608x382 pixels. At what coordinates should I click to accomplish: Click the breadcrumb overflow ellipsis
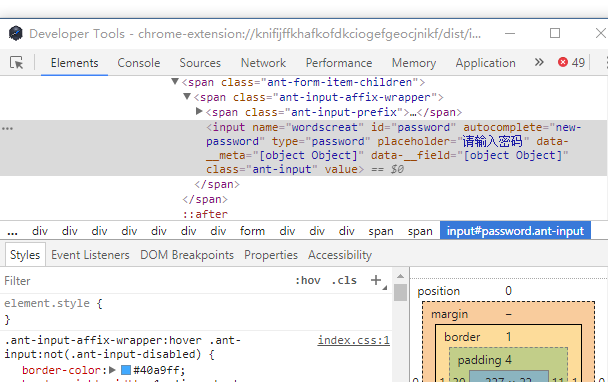coord(12,232)
